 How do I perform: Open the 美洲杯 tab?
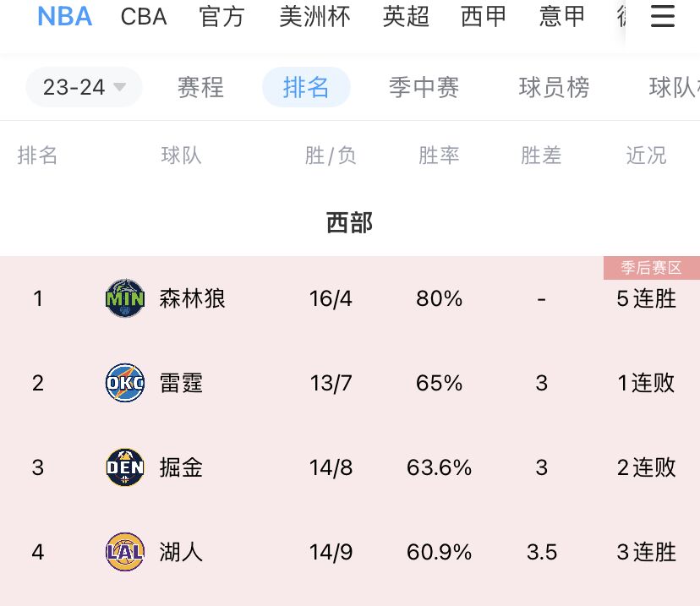tap(314, 17)
